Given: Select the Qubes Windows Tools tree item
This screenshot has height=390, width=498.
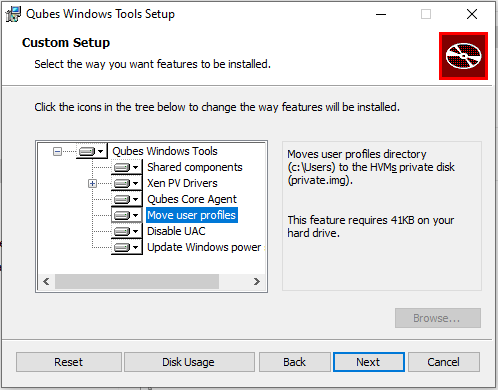Looking at the screenshot, I should coord(165,151).
